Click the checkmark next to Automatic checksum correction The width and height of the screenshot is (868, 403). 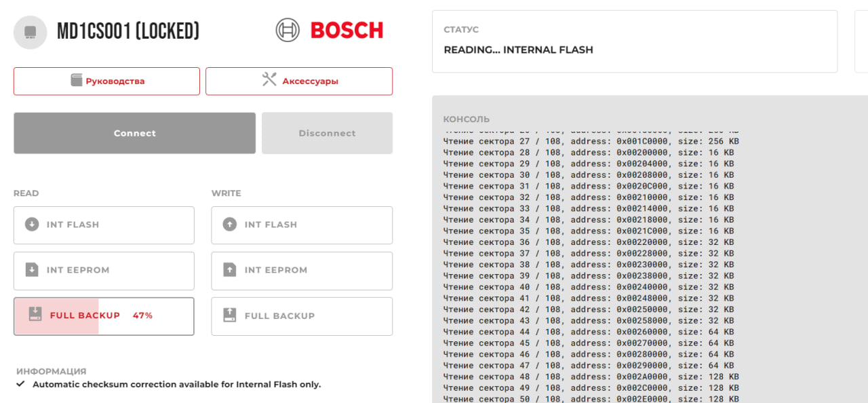[20, 385]
